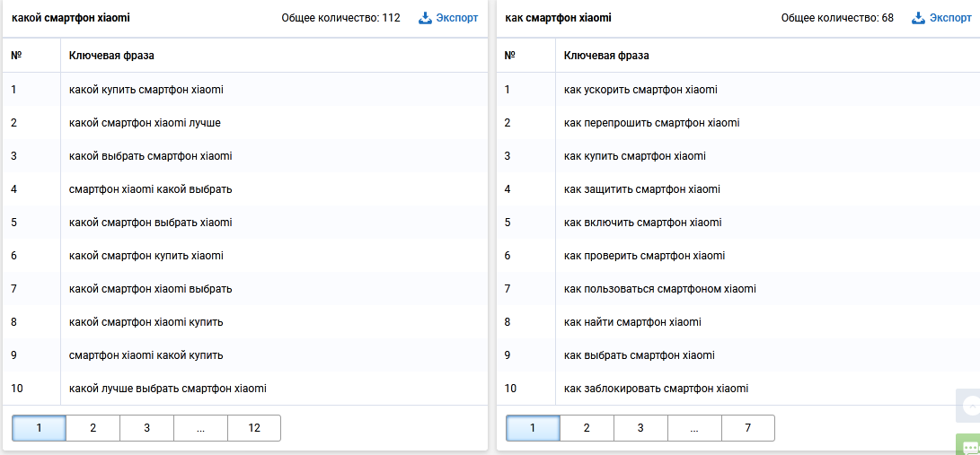Select phrase как выбрать смартфон xiaomi
Image resolution: width=980 pixels, height=455 pixels.
point(640,355)
